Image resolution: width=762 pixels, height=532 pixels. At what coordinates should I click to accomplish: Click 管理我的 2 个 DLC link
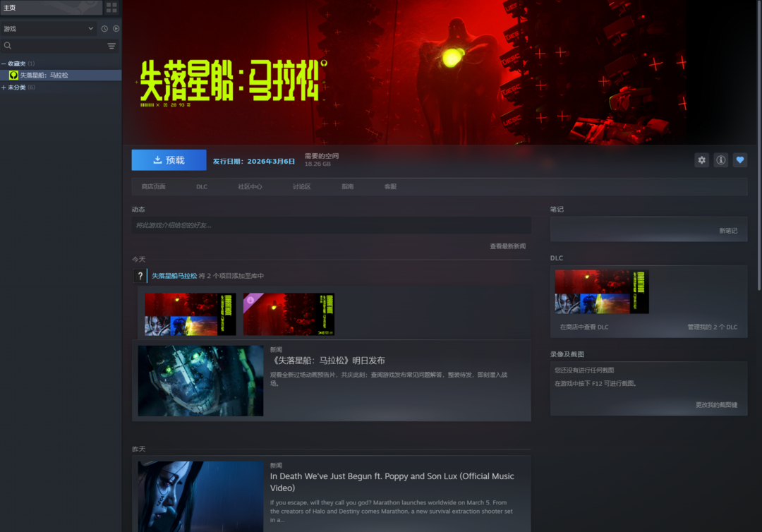(x=712, y=327)
